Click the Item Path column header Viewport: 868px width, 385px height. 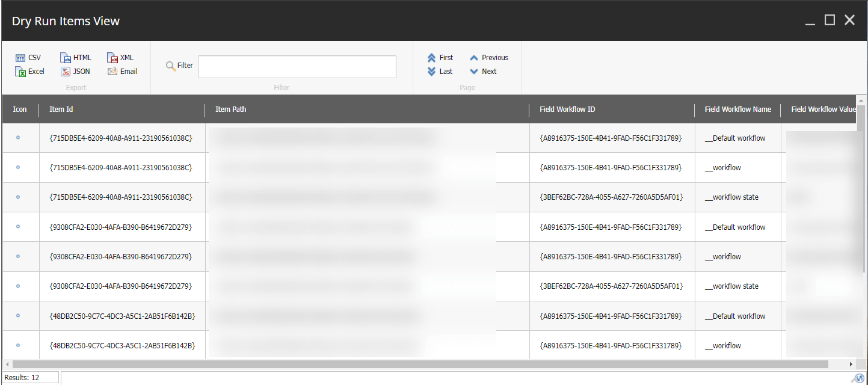tap(231, 109)
